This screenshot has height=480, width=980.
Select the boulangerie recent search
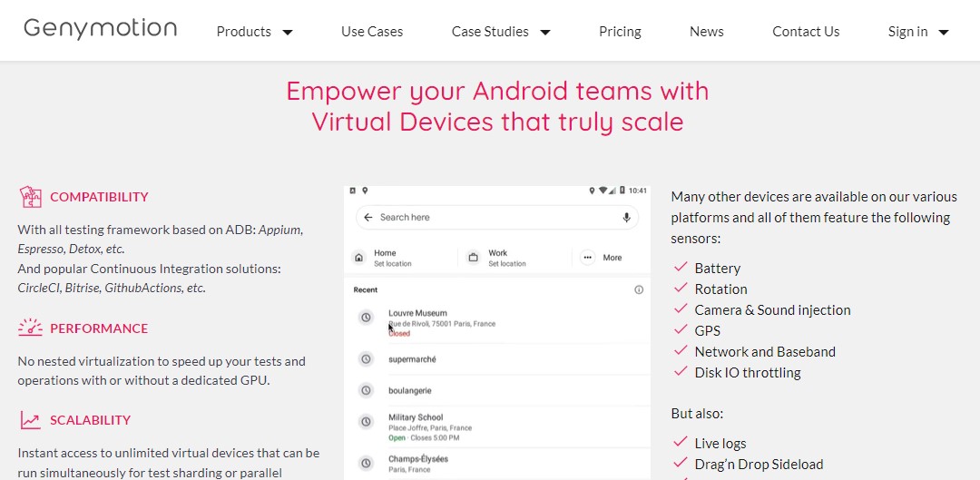(497, 391)
